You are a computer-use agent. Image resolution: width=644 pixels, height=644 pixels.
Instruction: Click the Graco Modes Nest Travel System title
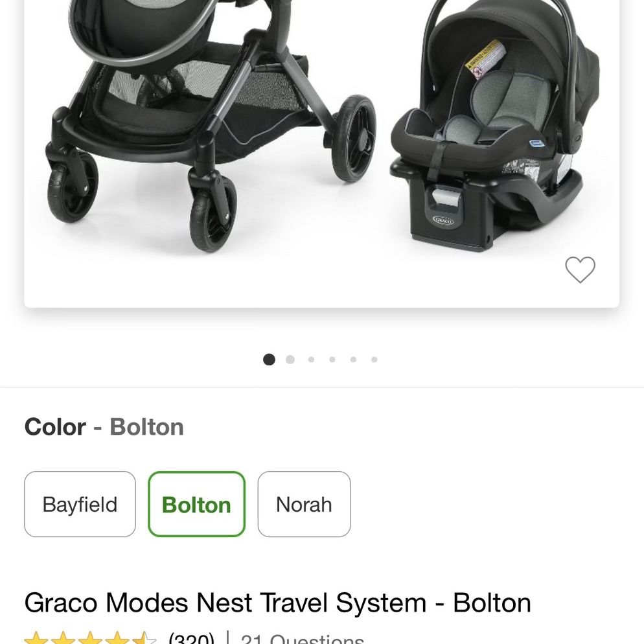pyautogui.click(x=278, y=603)
